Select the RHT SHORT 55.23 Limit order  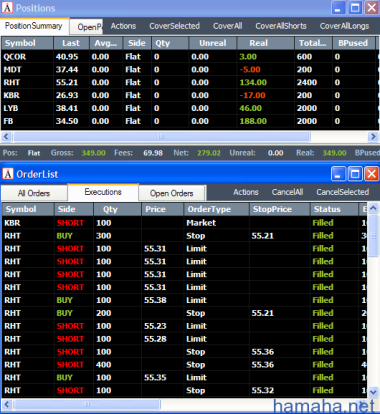[x=184, y=326]
